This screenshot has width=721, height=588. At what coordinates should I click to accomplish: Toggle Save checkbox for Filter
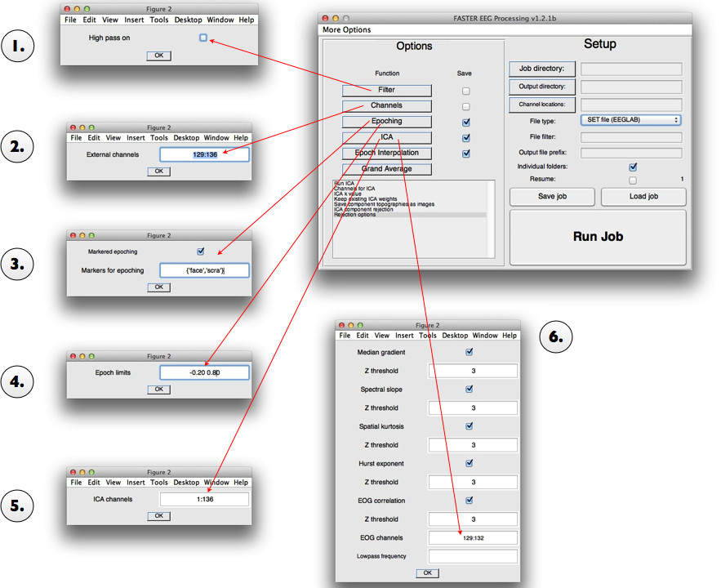(465, 91)
